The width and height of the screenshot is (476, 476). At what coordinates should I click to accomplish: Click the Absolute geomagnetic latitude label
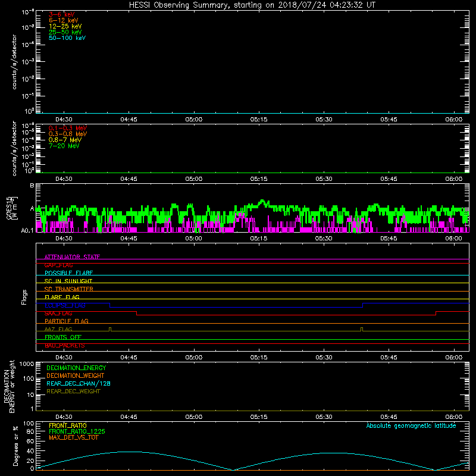point(411,425)
